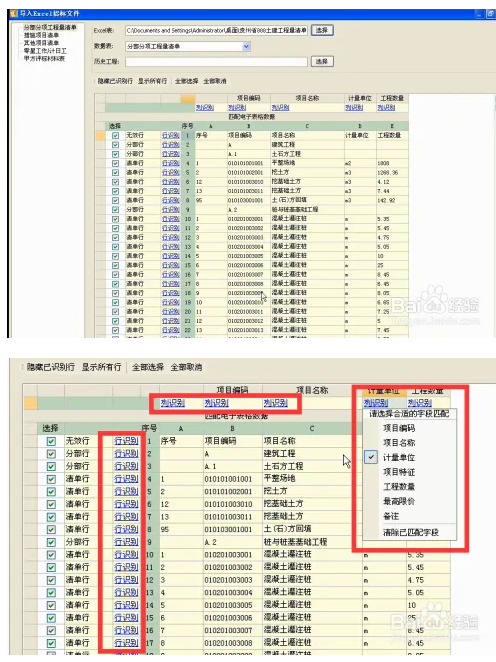Open 列识别 link above column B, lower view
Screen dimensions: 496x662
217,403
